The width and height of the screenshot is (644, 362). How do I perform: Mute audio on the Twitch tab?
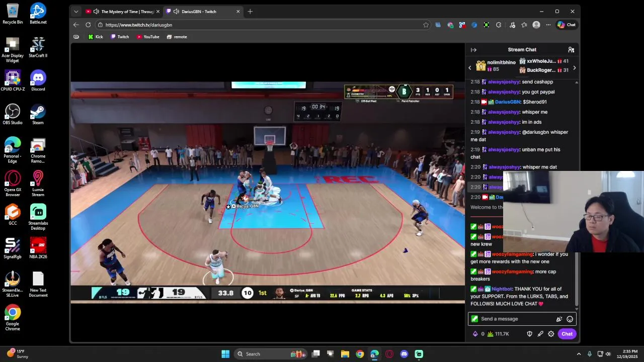176,12
